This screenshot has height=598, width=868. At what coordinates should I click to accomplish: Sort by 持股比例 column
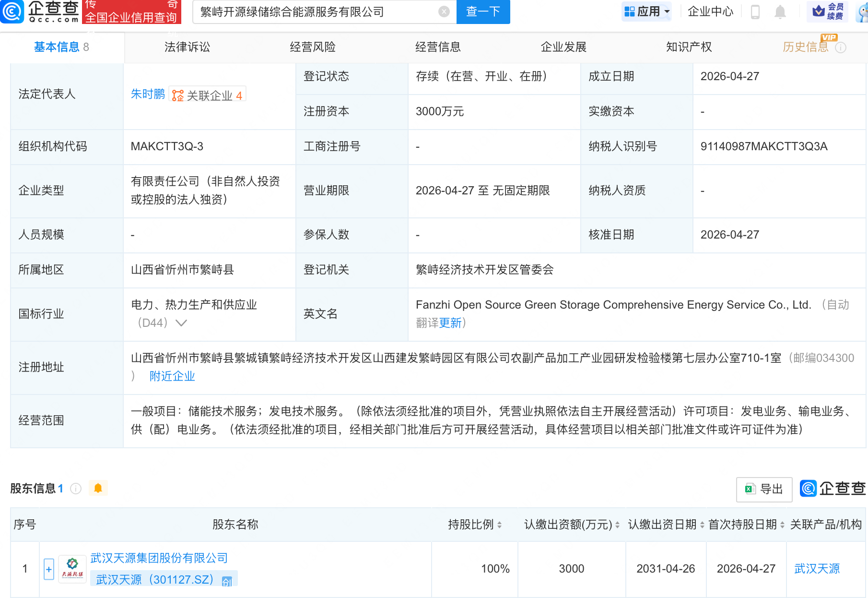(500, 525)
